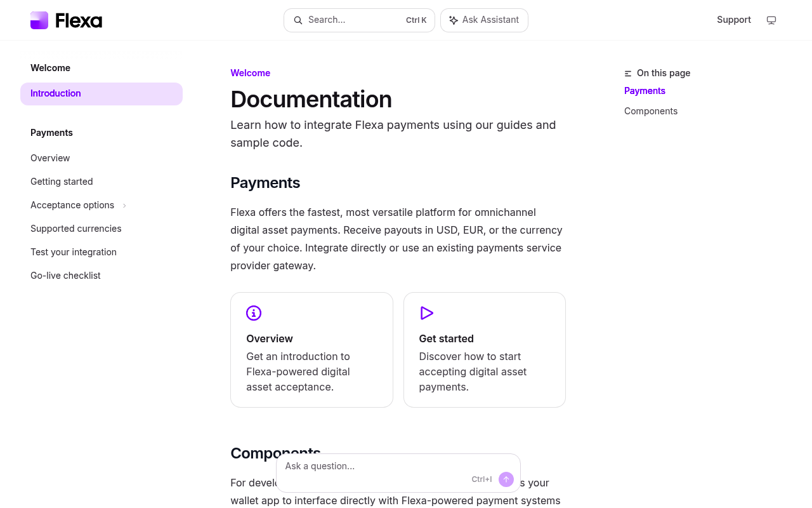Expand the Acceptance options chevron
Screen dimensions: 812x508
pos(124,206)
